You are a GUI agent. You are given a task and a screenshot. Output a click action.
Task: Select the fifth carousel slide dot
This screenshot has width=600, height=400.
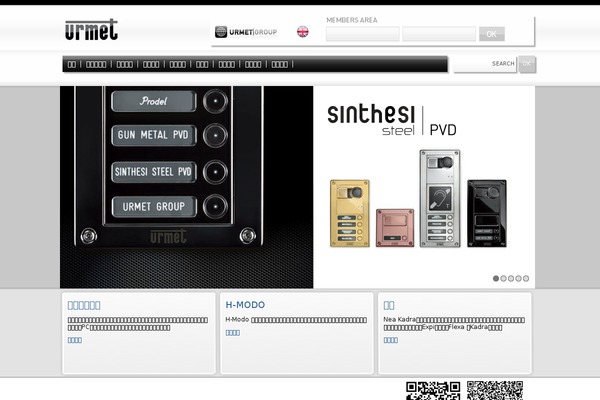[x=526, y=278]
